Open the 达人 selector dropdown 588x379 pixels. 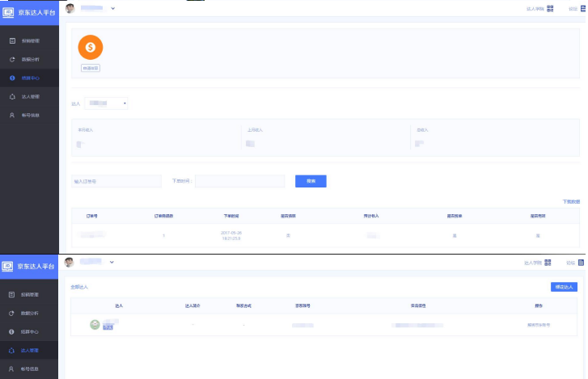106,103
